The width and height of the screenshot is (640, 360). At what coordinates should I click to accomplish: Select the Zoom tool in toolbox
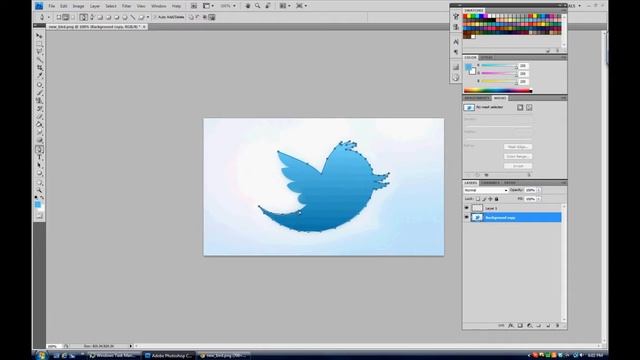(x=39, y=191)
